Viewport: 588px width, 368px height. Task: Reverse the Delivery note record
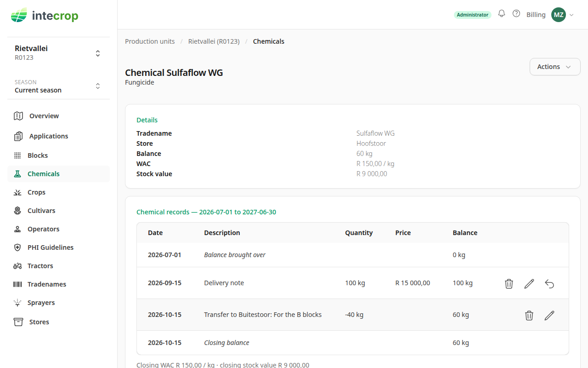[549, 283]
